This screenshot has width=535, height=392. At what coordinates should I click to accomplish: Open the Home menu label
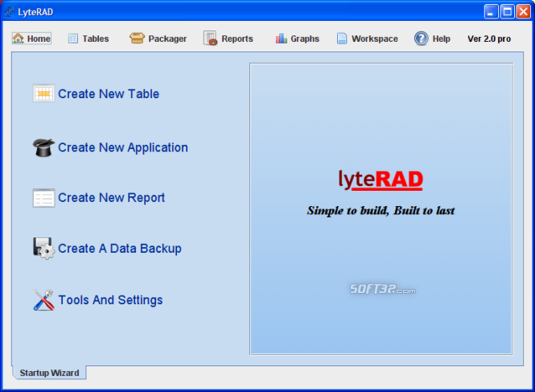[39, 39]
